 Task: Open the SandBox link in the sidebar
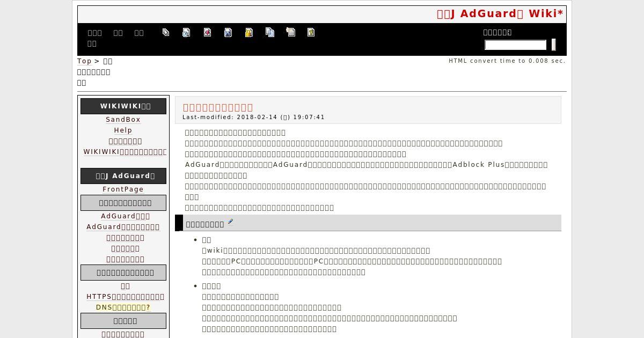(123, 120)
